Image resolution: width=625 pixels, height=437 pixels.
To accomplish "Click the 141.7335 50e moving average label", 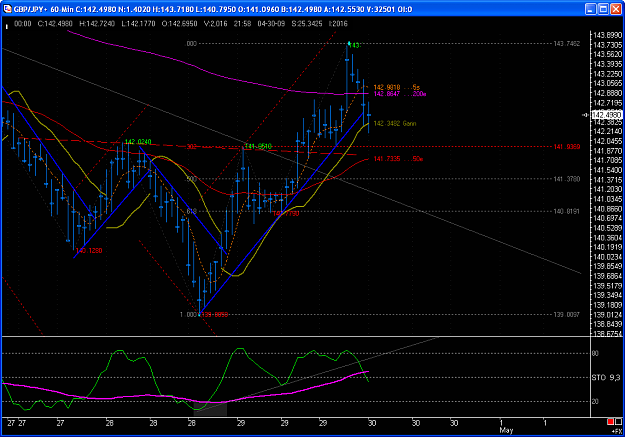I will click(398, 159).
